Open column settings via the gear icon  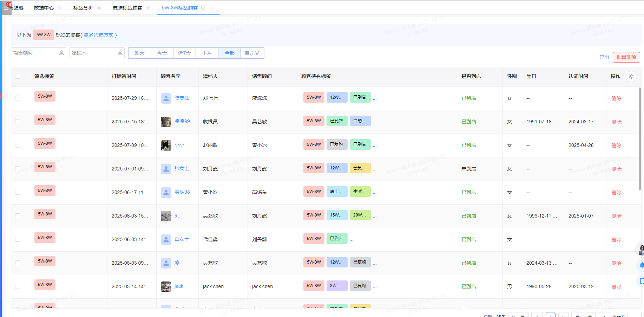tap(631, 77)
